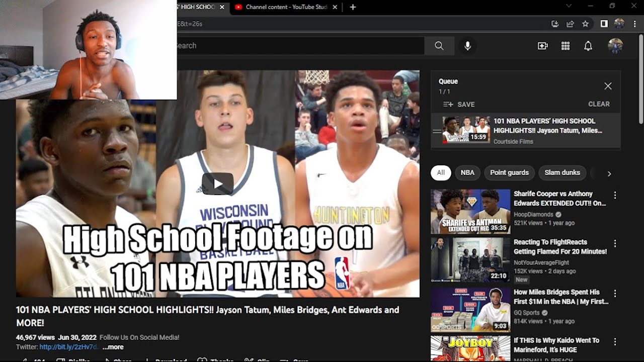This screenshot has height=362, width=644.
Task: Click CLEAR to empty the queue
Action: pos(599,104)
